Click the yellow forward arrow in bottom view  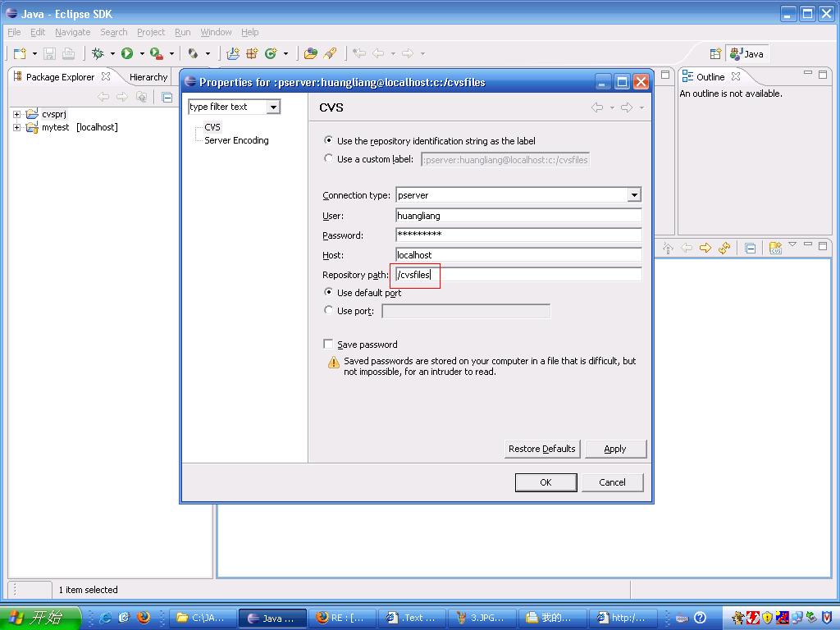(x=705, y=248)
